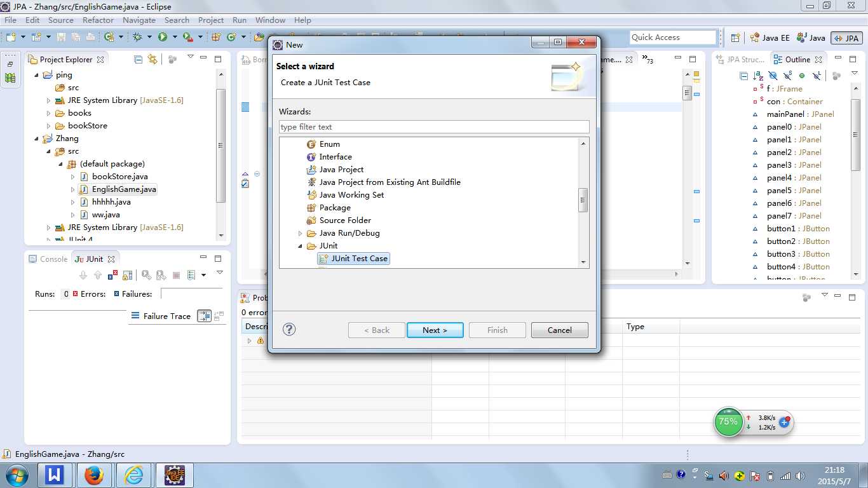Click the help question mark in New dialog

click(289, 329)
